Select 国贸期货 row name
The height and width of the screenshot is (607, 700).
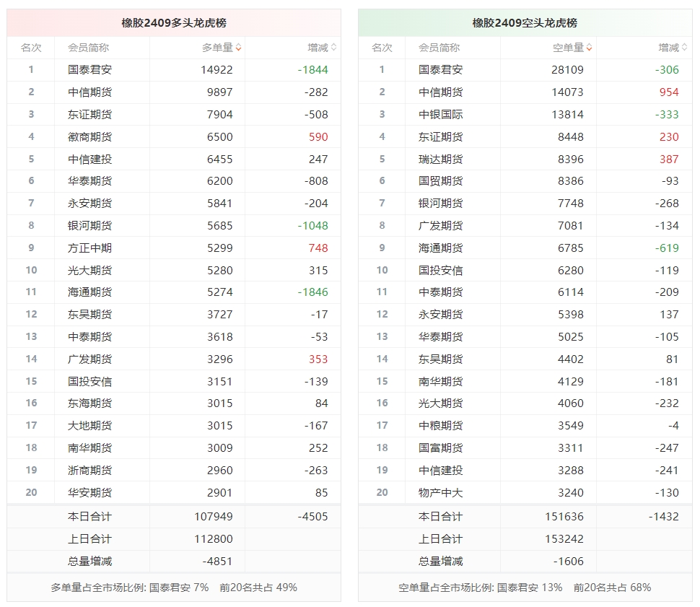[441, 181]
